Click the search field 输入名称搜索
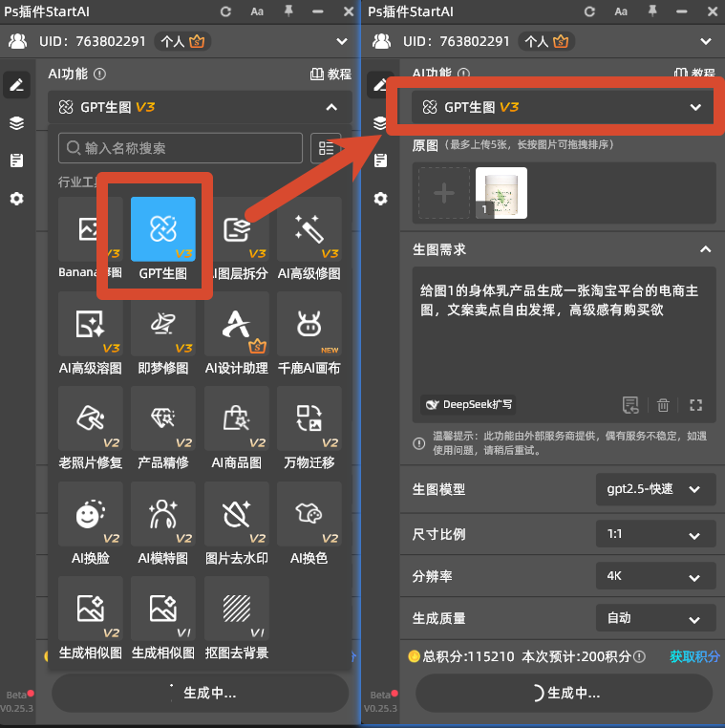 point(181,148)
